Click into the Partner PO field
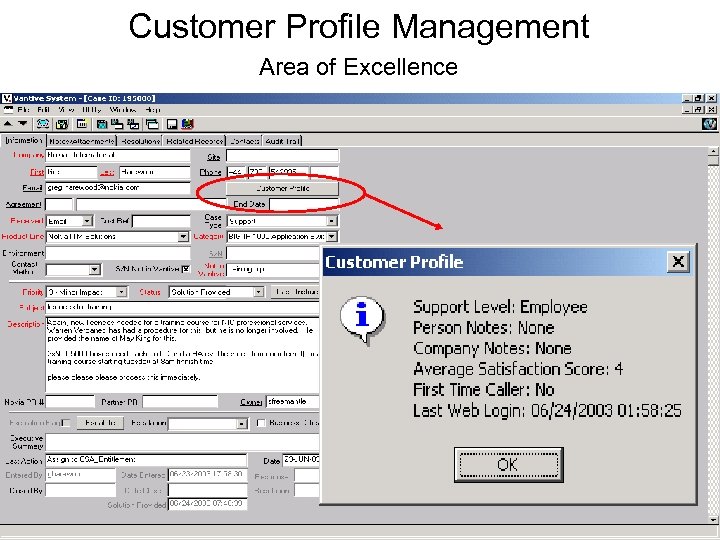Viewport: 720px width, 540px height. pos(180,402)
